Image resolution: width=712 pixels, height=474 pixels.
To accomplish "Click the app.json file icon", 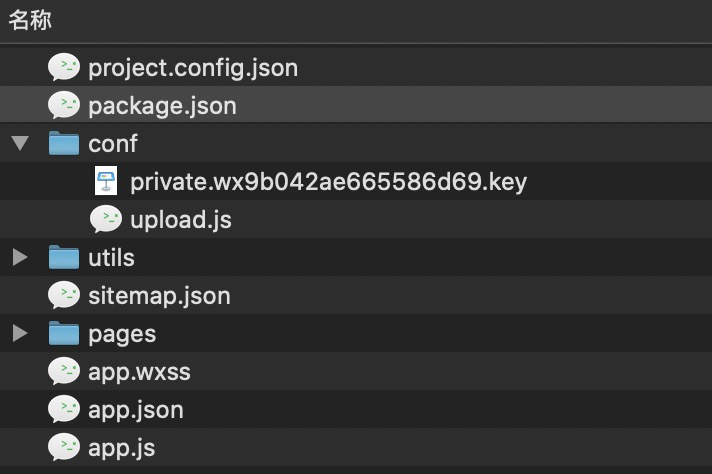I will pyautogui.click(x=64, y=409).
